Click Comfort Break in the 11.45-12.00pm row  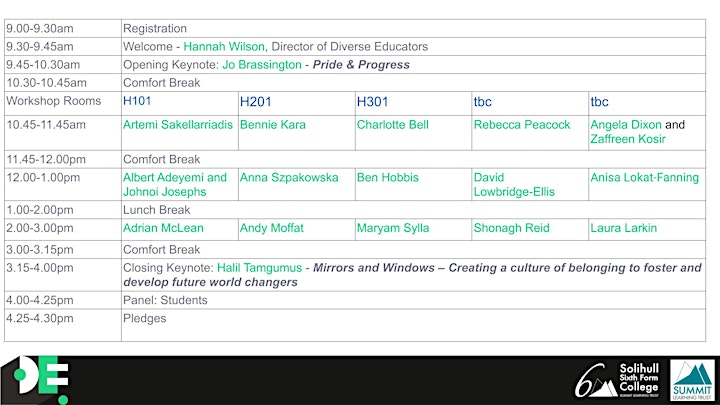162,159
